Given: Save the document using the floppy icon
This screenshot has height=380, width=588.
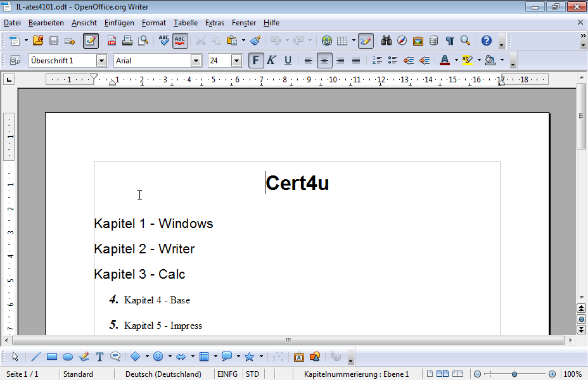Looking at the screenshot, I should (x=54, y=41).
